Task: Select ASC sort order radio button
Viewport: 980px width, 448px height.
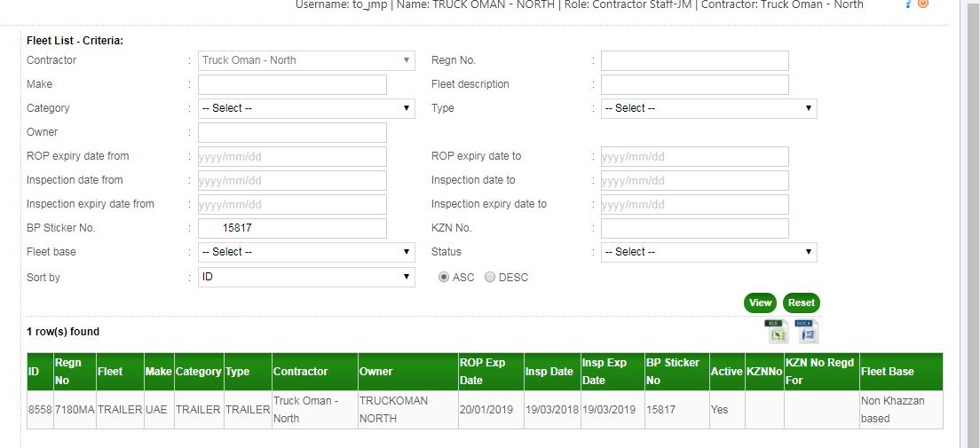Action: (444, 278)
